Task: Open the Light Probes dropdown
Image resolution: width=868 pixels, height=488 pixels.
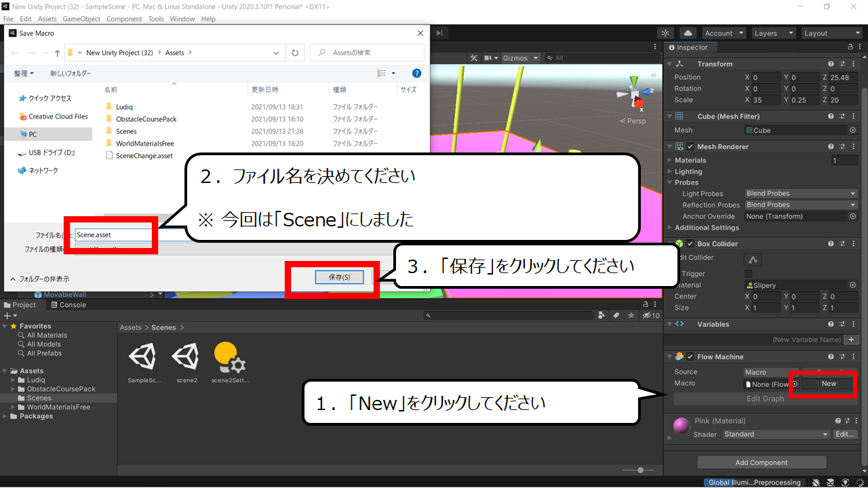Action: [x=801, y=194]
